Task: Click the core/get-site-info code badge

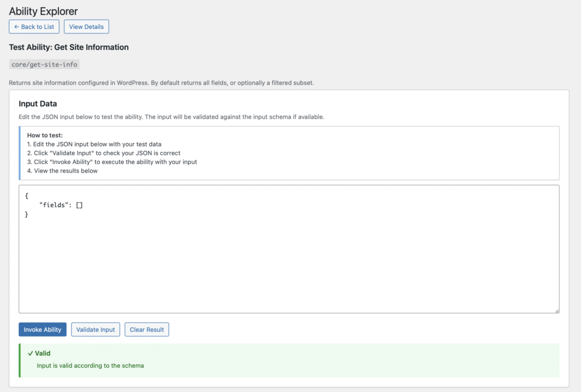Action: (44, 65)
